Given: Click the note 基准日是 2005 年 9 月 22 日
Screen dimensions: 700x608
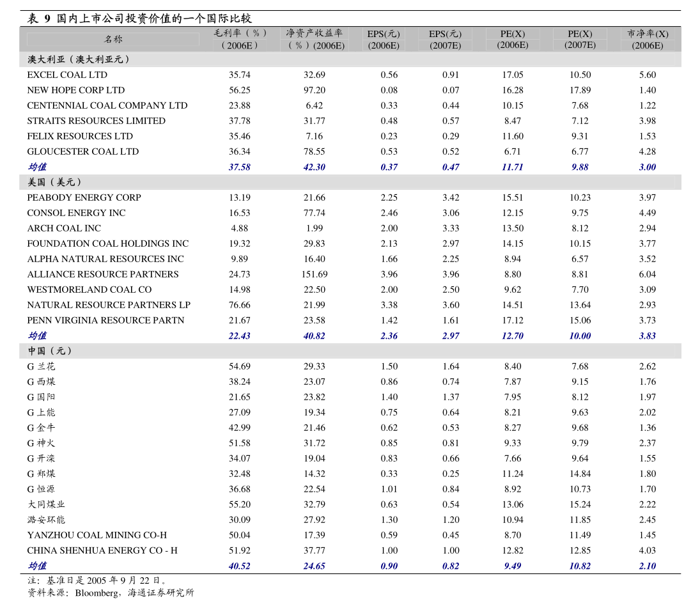Looking at the screenshot, I should (106, 581).
